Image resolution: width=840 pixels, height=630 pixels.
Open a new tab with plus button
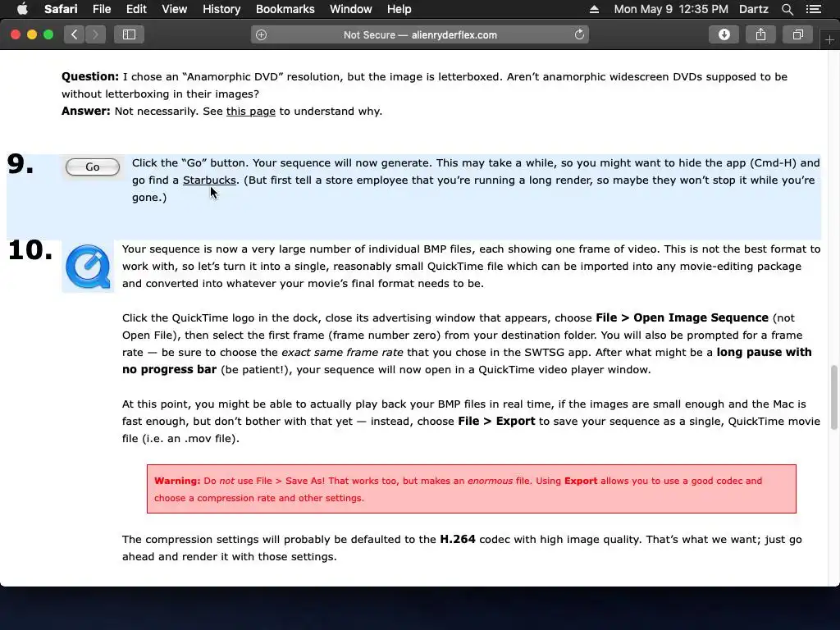tap(829, 40)
